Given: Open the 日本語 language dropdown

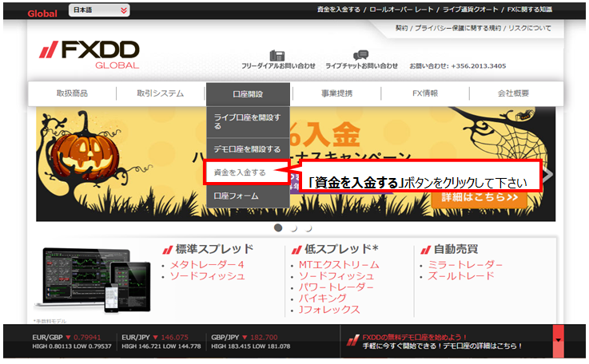Looking at the screenshot, I should (x=98, y=10).
